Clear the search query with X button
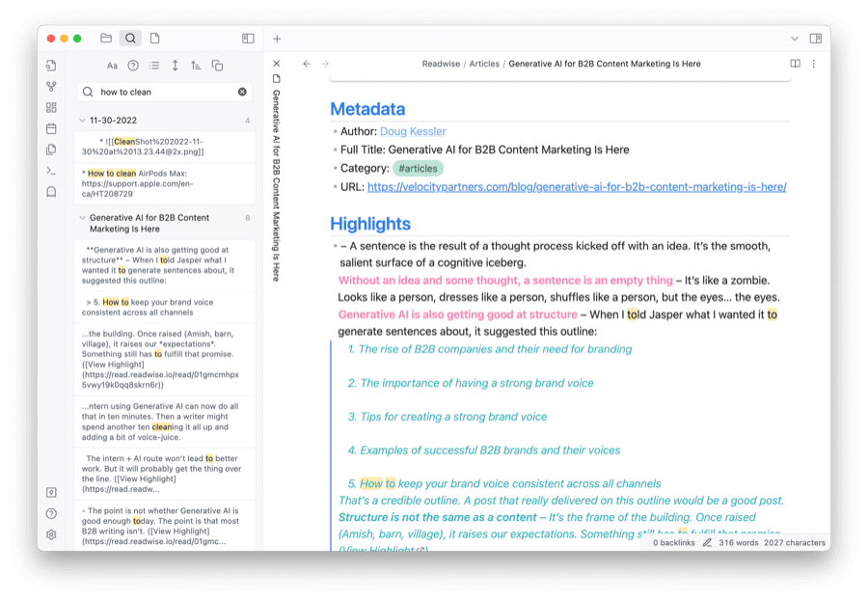868x600 pixels. point(242,92)
